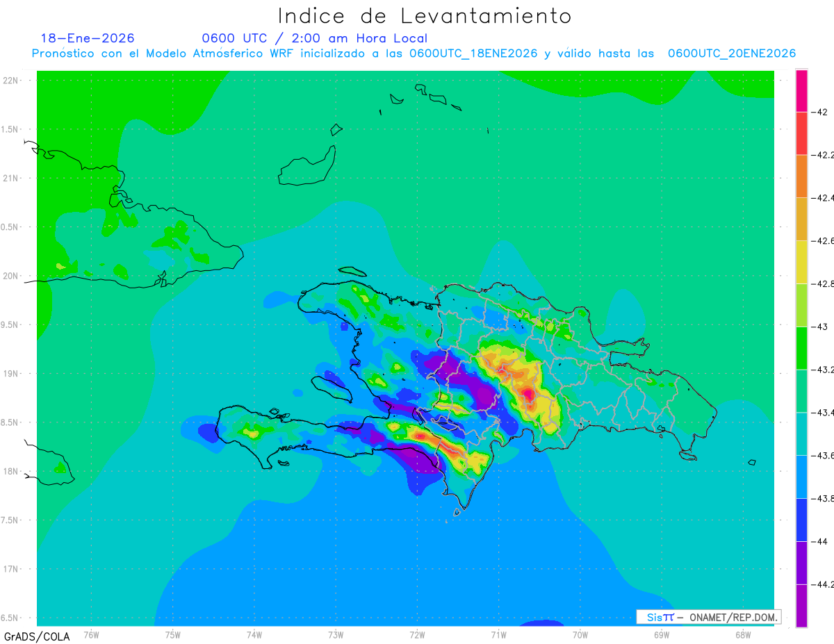Select the '71W' longitude label
This screenshot has width=834, height=644.
tap(498, 634)
